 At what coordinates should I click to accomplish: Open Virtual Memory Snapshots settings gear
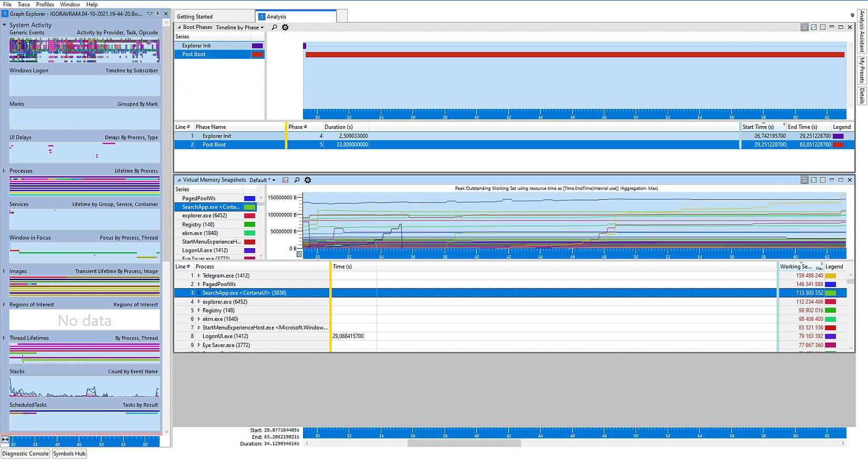click(308, 180)
